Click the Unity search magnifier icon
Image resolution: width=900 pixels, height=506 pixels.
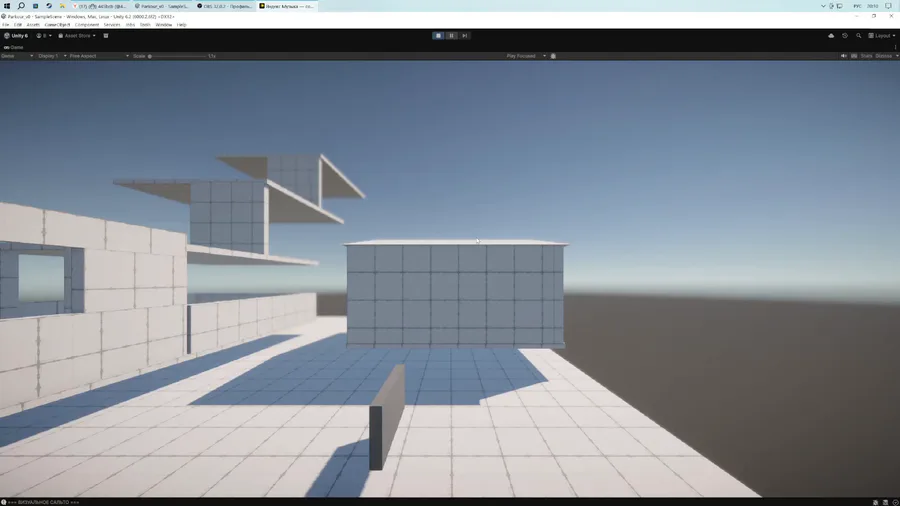coord(859,36)
